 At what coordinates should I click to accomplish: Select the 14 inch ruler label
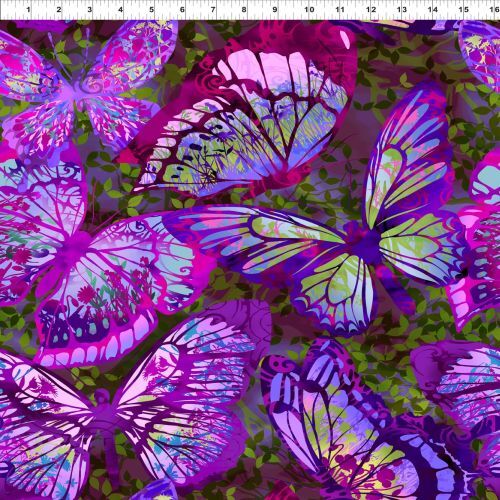432,9
